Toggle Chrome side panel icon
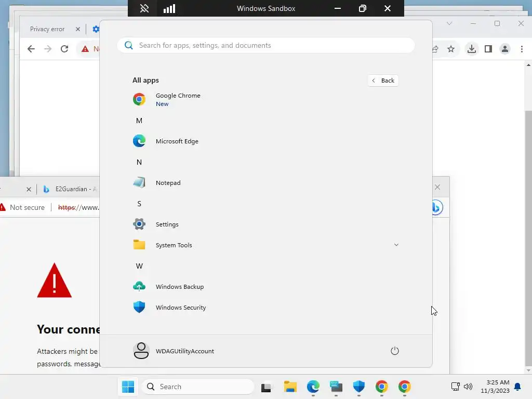Viewport: 532px width, 399px height. click(488, 49)
